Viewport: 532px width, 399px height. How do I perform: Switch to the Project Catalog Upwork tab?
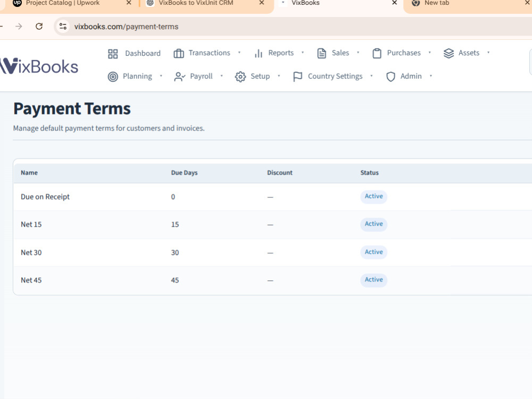point(63,3)
